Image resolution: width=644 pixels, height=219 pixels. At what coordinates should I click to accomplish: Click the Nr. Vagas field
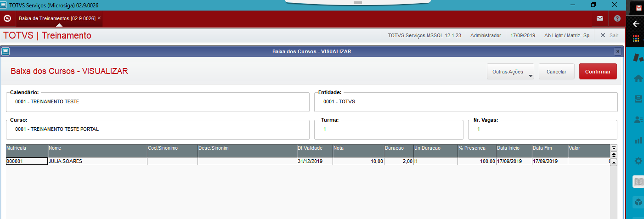[542, 129]
